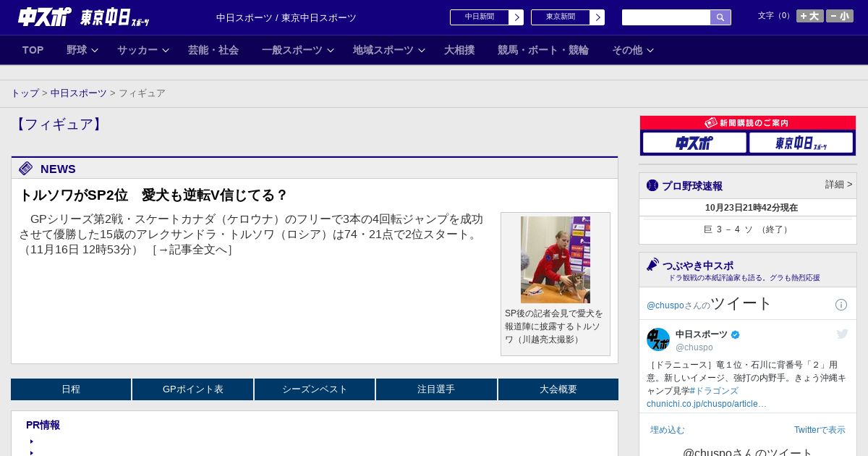Click the PR情報 heading
This screenshot has width=868, height=456.
coord(43,426)
